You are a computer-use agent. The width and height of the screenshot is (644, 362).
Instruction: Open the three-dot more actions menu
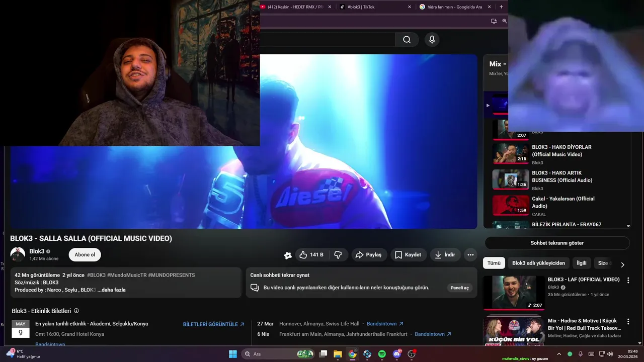point(470,255)
